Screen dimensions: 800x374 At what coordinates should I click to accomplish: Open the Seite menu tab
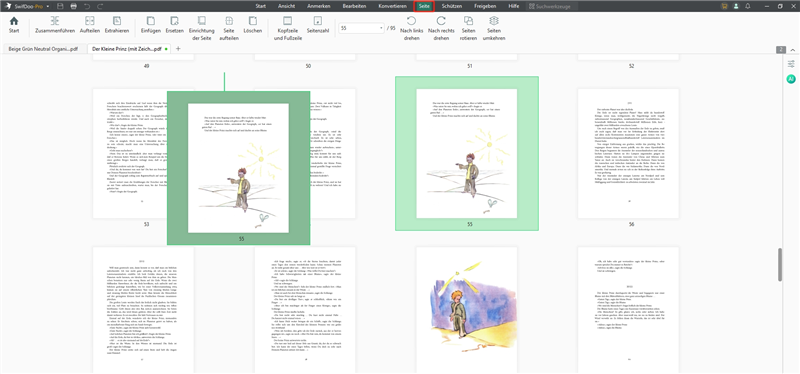point(424,6)
